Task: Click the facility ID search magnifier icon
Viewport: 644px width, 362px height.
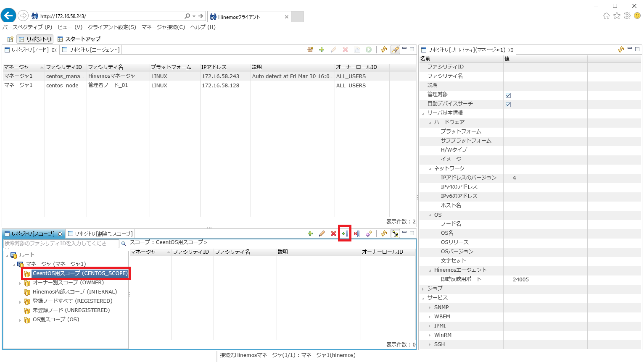Action: pos(124,244)
